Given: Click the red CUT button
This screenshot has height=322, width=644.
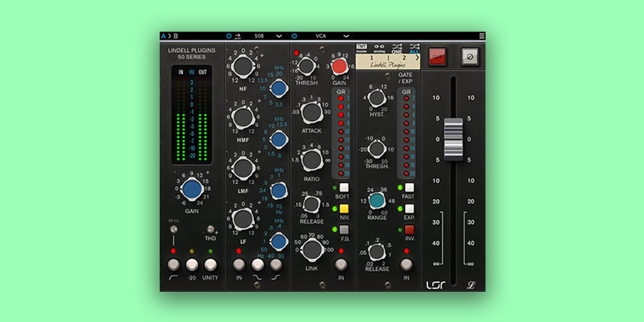Looking at the screenshot, I should [437, 57].
